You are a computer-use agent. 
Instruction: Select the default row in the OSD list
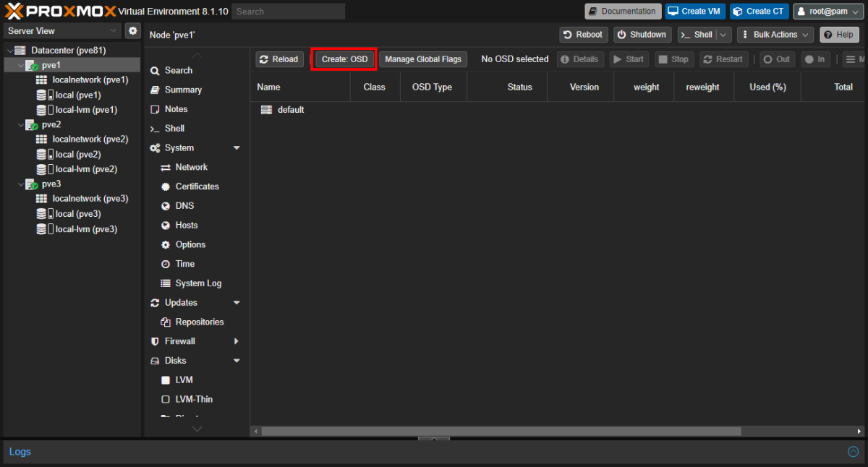tap(558, 110)
